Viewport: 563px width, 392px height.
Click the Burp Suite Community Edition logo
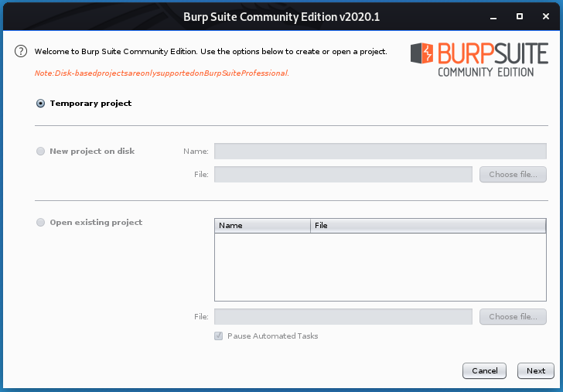pyautogui.click(x=479, y=60)
